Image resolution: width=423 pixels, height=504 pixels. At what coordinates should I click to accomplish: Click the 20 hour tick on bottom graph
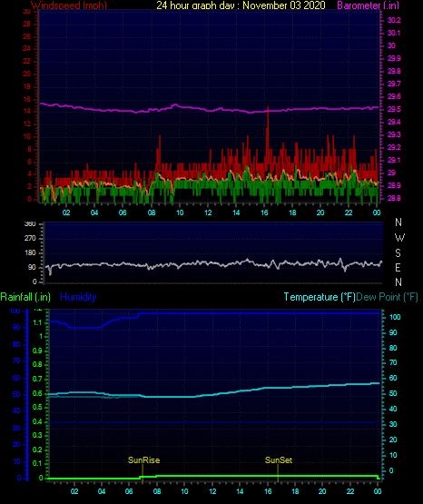click(x=322, y=491)
